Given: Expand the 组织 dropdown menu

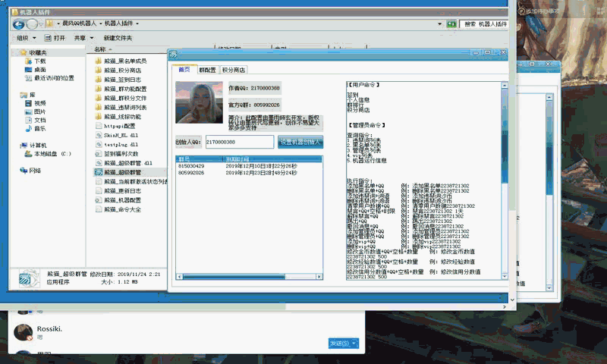Looking at the screenshot, I should point(27,38).
